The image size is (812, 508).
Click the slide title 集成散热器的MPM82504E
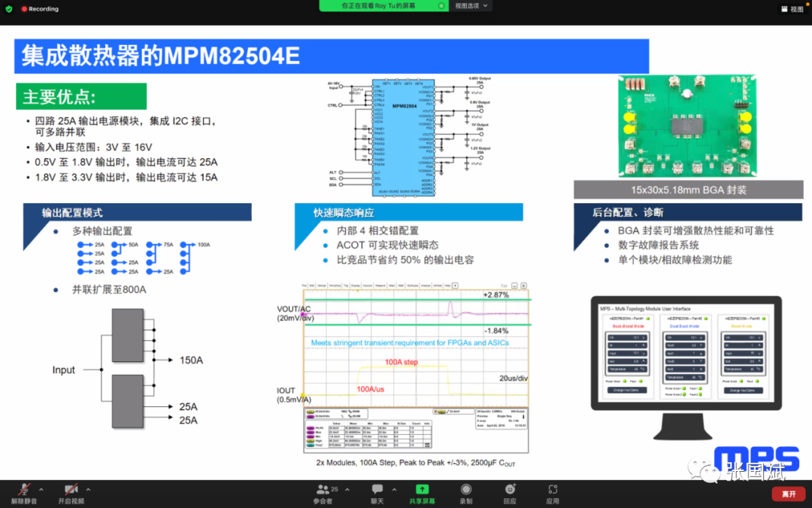[x=161, y=56]
